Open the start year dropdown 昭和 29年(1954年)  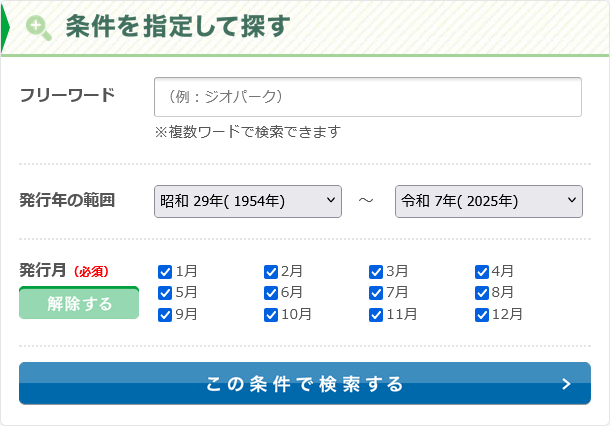248,201
